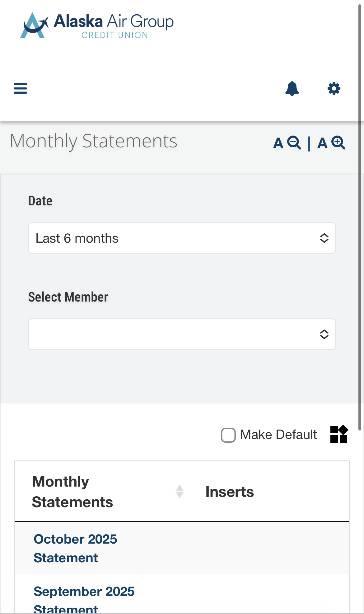Viewport: 364px width, 614px height.
Task: Click the Date field label
Action: [40, 201]
